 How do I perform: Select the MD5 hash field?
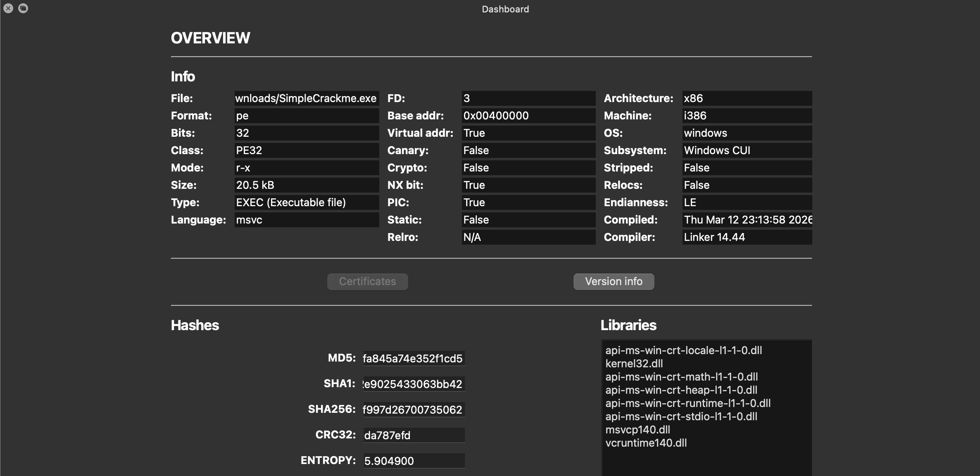pyautogui.click(x=414, y=358)
